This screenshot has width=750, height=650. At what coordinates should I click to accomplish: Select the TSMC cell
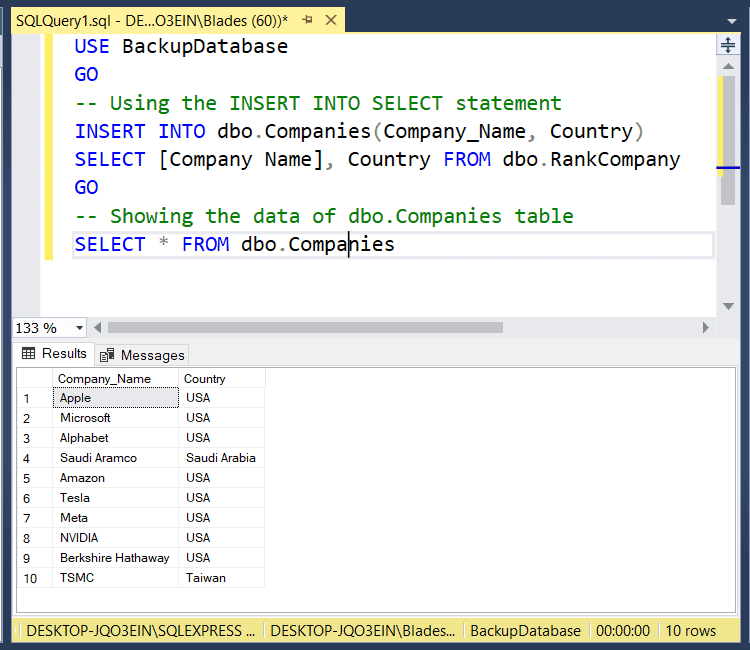tap(115, 578)
